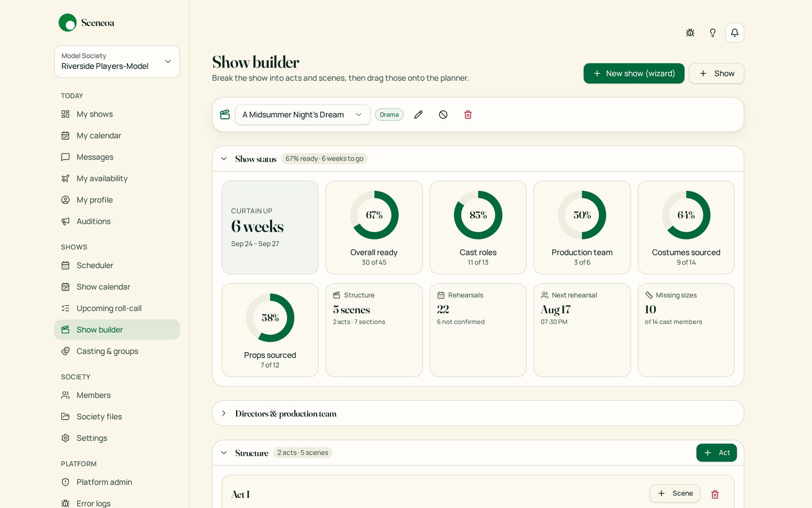Click the Show calendar icon
Image resolution: width=812 pixels, height=508 pixels.
tap(65, 287)
